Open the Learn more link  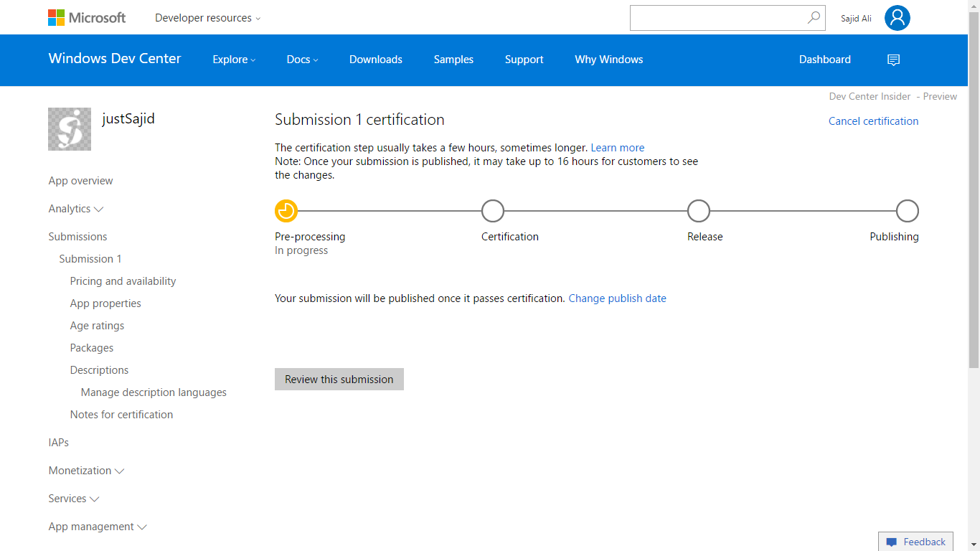[618, 148]
